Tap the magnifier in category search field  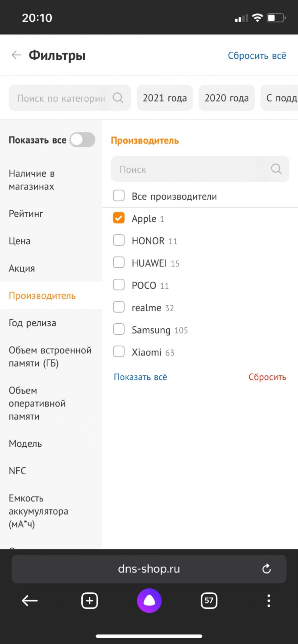(x=118, y=98)
